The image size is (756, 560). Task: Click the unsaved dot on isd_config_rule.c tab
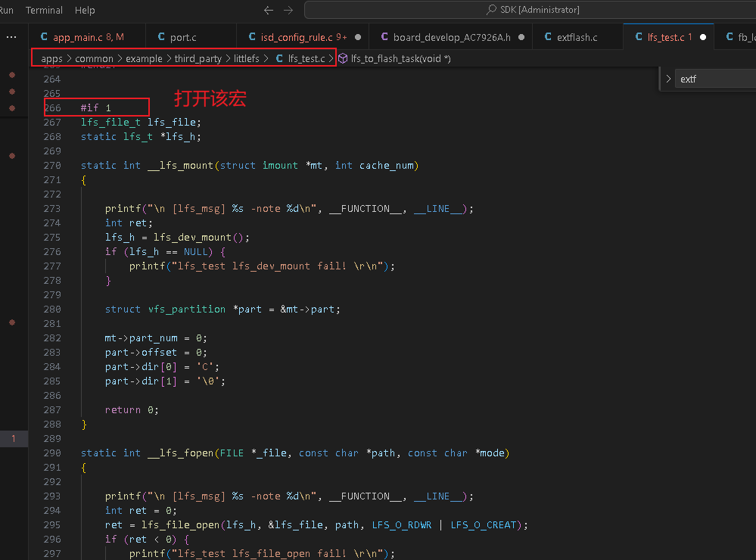[358, 37]
